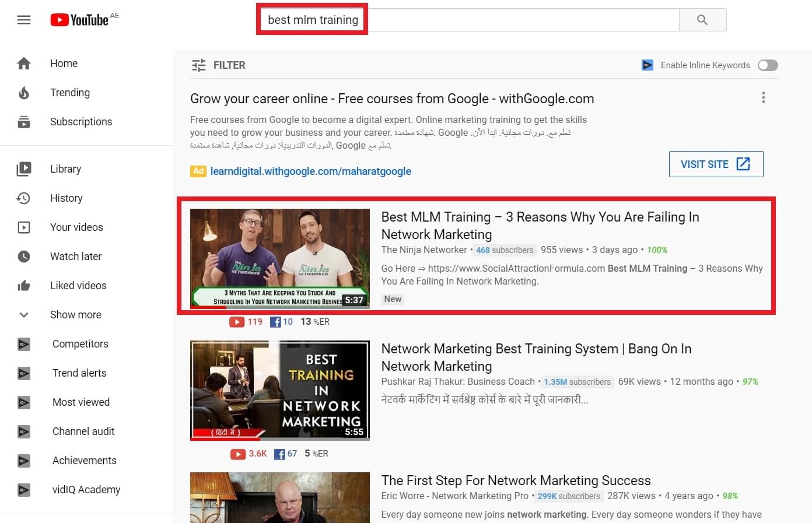The height and width of the screenshot is (523, 812).
Task: Click the YouTube count icon showing 119
Action: click(237, 322)
